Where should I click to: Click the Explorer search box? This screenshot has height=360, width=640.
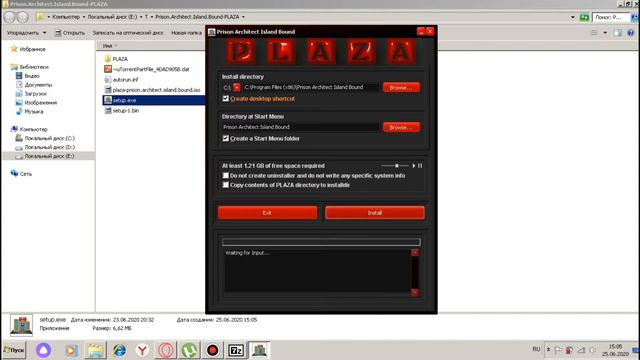tap(611, 17)
